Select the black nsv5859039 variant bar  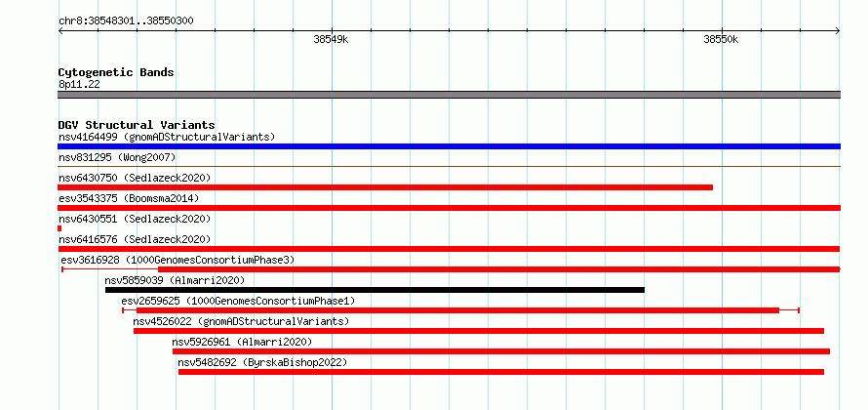[x=375, y=290]
